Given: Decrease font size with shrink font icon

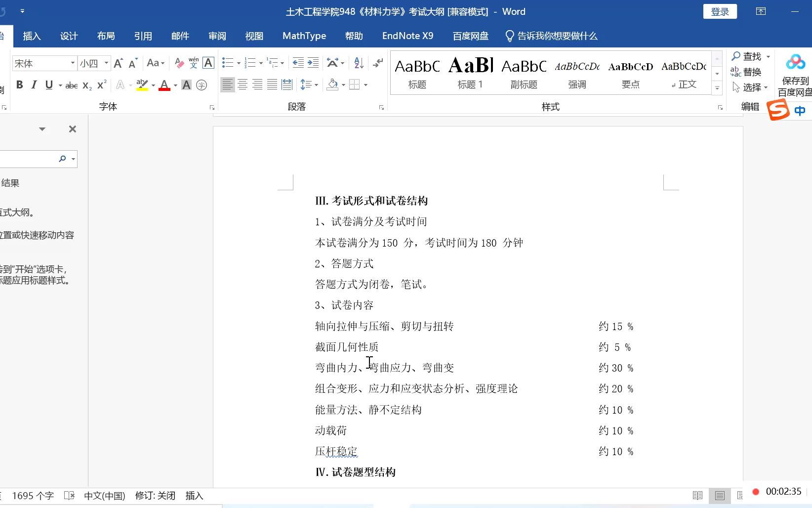Looking at the screenshot, I should click(133, 63).
